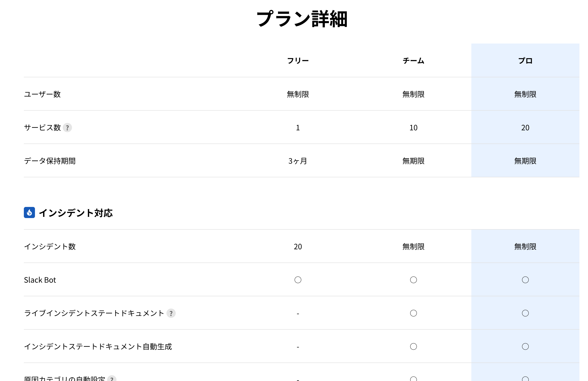588x381 pixels.
Task: Select the フリー plan column header
Action: pos(298,61)
